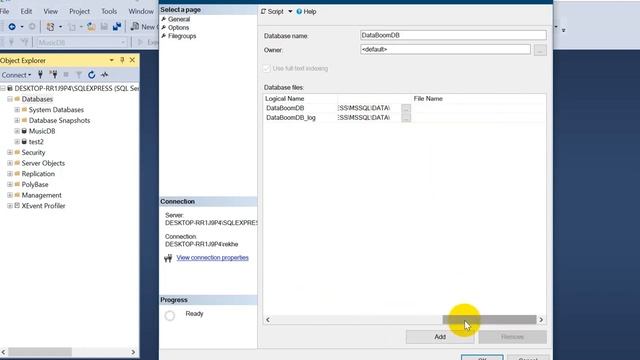This screenshot has height=360, width=640.
Task: Open the Project menu
Action: tap(79, 11)
